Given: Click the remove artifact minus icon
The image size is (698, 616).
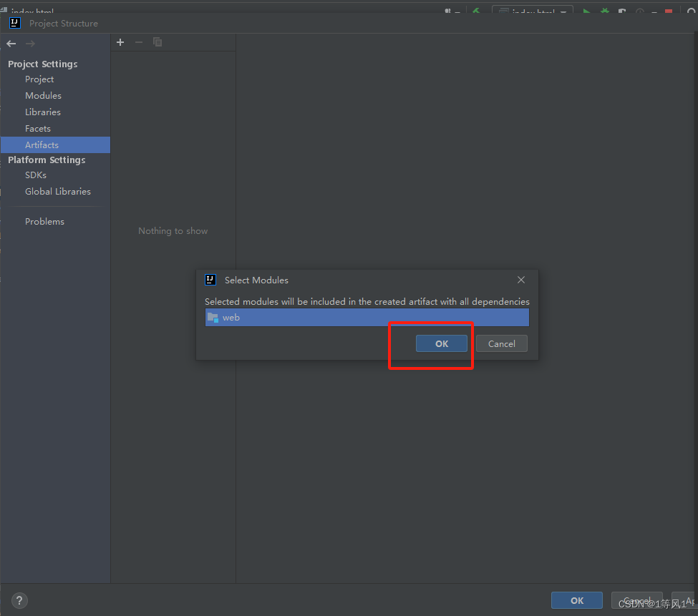Looking at the screenshot, I should [x=139, y=42].
